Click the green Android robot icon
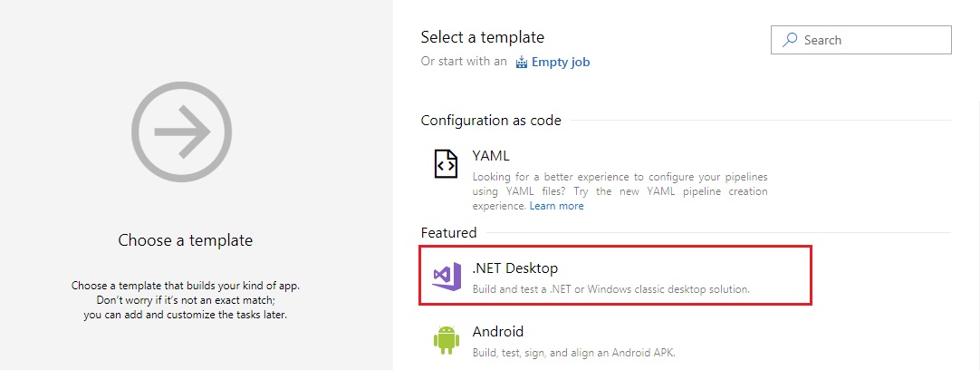Image resolution: width=980 pixels, height=370 pixels. pyautogui.click(x=447, y=340)
